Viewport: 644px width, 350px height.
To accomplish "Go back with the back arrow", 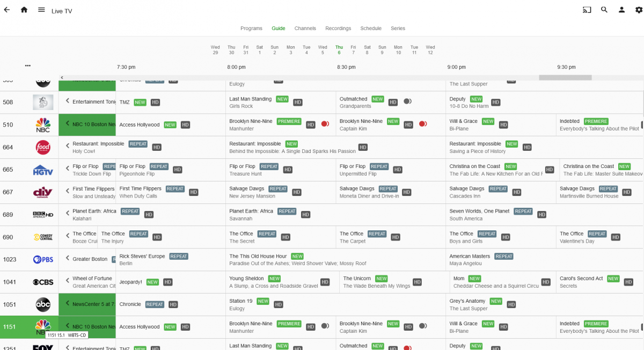I will pyautogui.click(x=6, y=10).
